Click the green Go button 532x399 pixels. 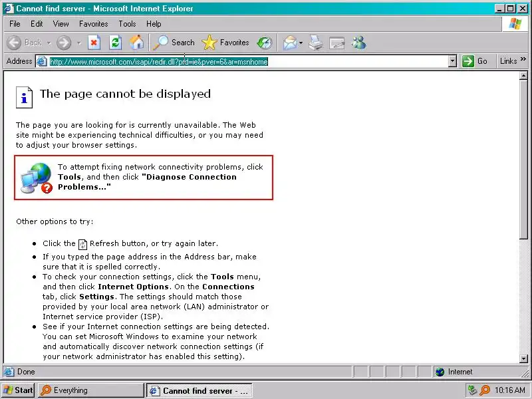[475, 61]
